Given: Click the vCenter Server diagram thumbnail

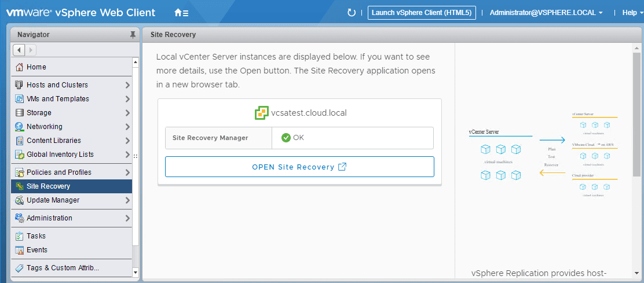Looking at the screenshot, I should pos(543,155).
